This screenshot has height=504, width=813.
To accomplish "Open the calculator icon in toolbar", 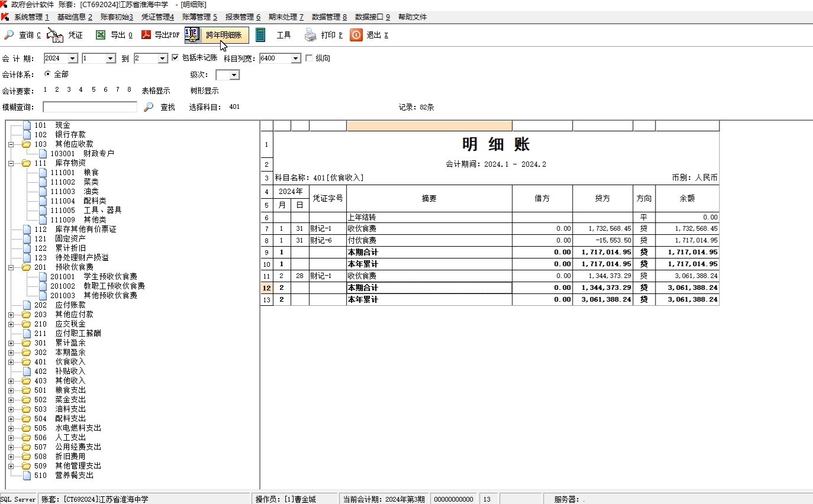I will point(260,35).
